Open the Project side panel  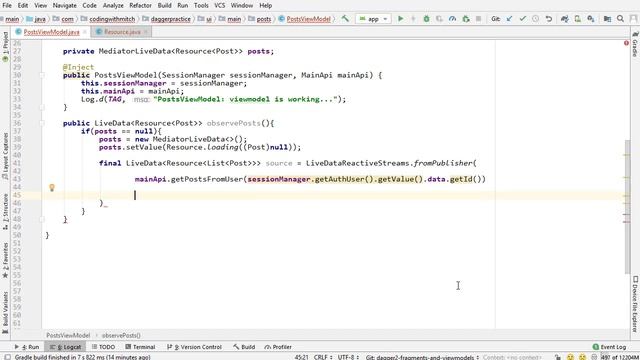[x=5, y=47]
